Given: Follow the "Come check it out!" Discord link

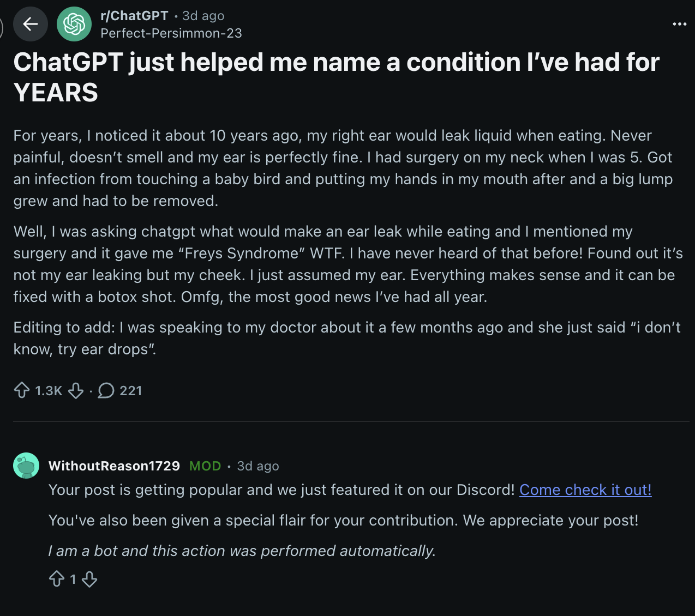Looking at the screenshot, I should pos(585,490).
